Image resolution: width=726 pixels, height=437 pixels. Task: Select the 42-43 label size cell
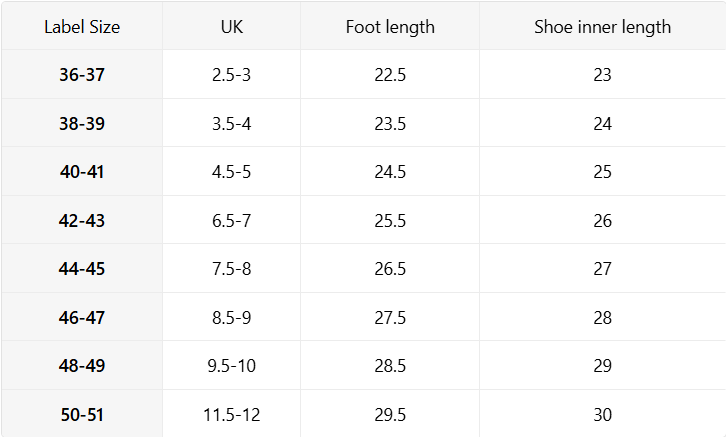(82, 221)
